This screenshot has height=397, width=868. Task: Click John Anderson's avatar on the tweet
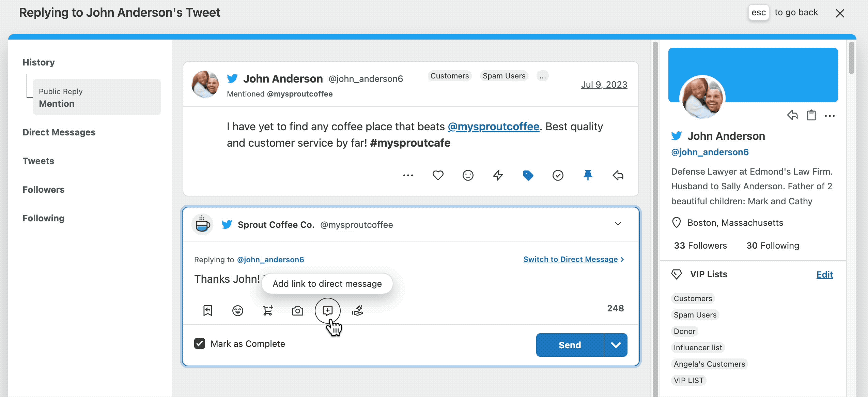click(205, 84)
